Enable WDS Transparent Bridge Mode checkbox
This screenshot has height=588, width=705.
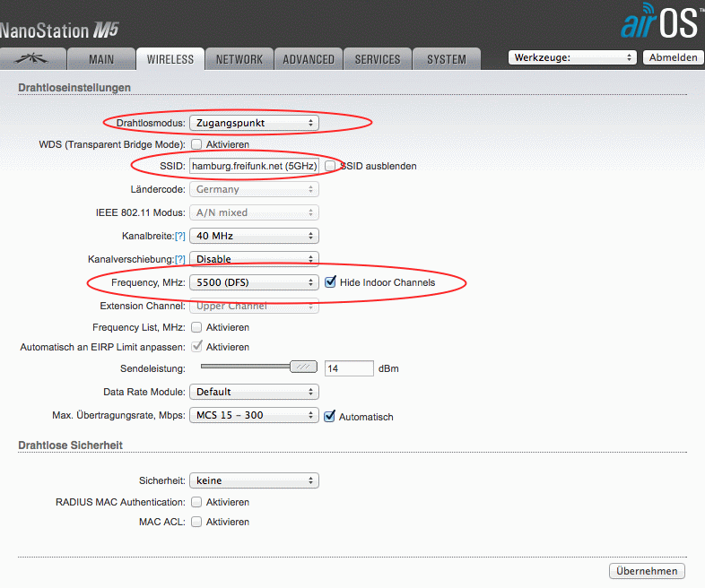pyautogui.click(x=196, y=144)
